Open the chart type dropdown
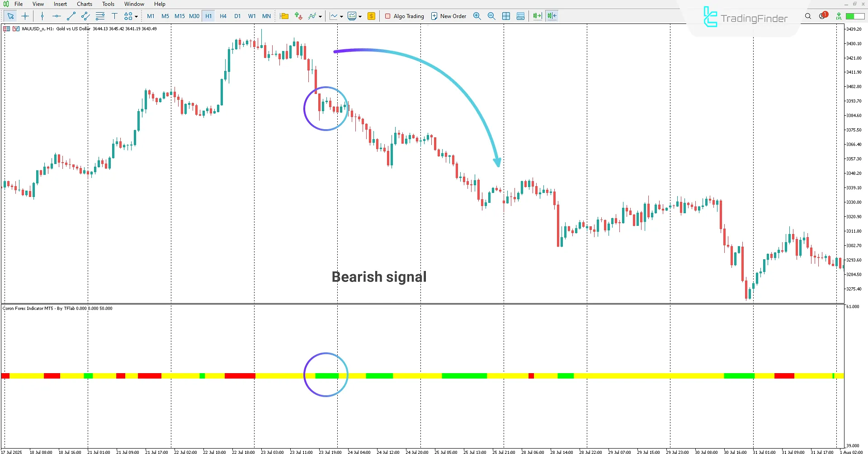 pos(336,16)
